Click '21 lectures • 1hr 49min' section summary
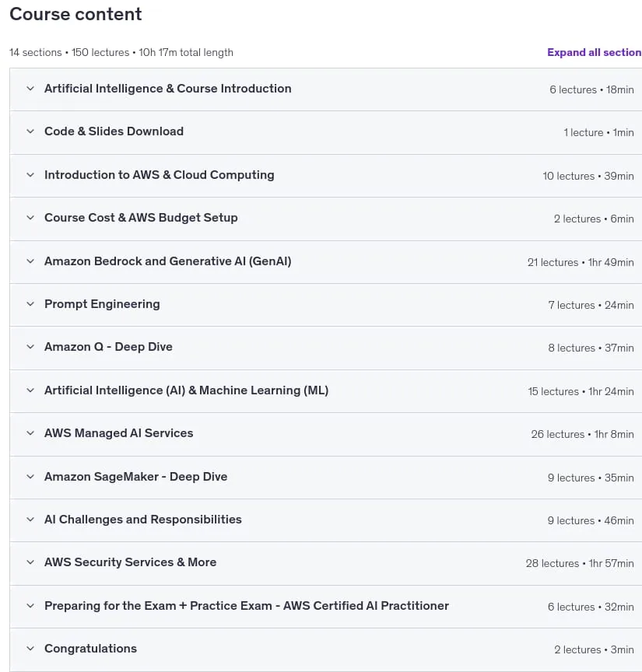 tap(581, 262)
